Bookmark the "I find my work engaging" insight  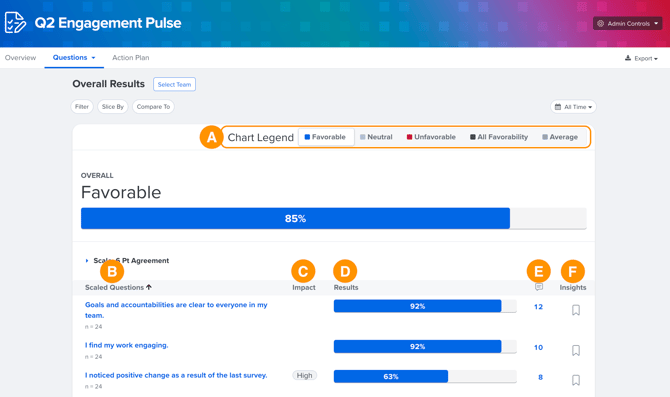(576, 350)
